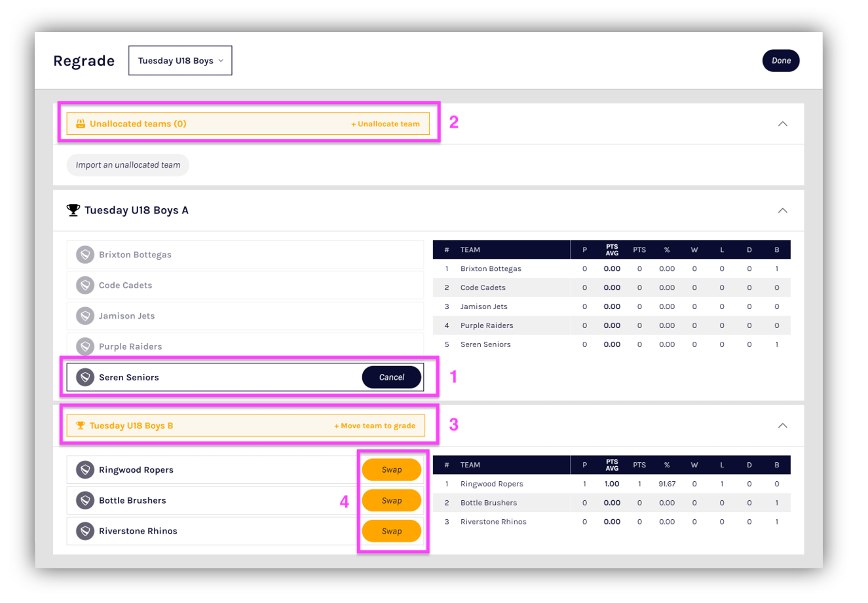Screen dimensions: 868x603
Task: Click the Bottle Brushers team shield icon
Action: 85,500
